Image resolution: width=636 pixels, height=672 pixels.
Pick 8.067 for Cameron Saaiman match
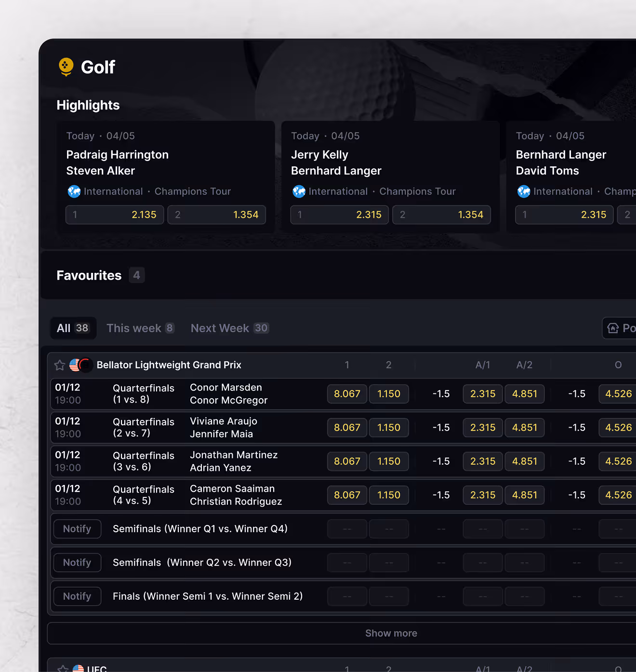point(347,495)
